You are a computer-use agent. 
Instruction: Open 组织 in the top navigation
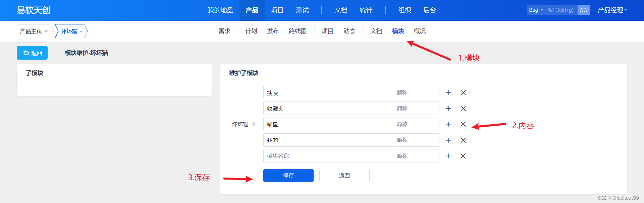(405, 10)
